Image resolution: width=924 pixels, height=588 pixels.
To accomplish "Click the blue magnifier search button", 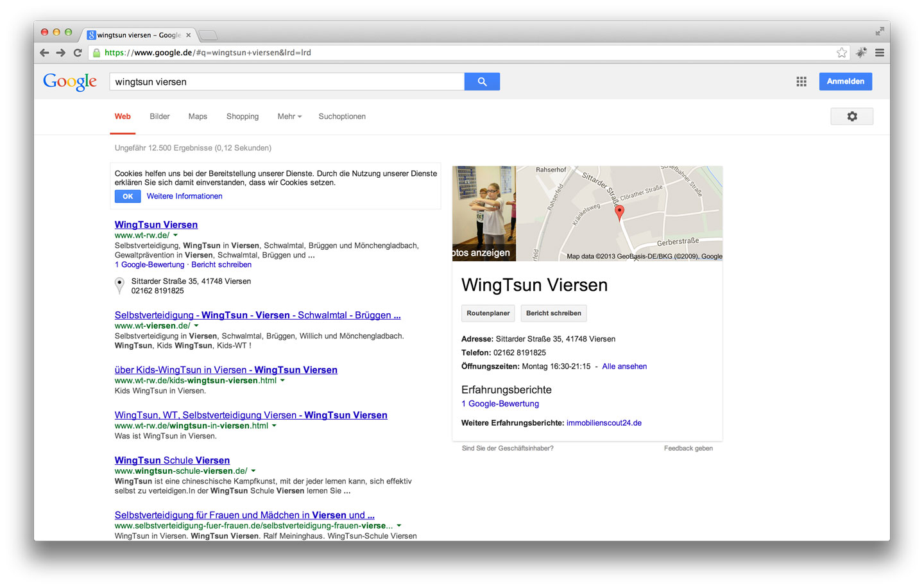I will coord(482,82).
